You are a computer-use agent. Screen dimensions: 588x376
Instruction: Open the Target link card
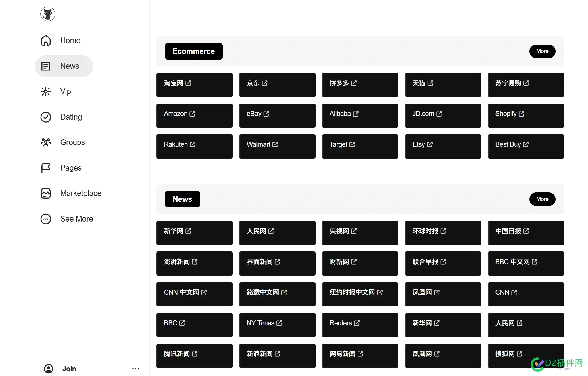coord(360,146)
